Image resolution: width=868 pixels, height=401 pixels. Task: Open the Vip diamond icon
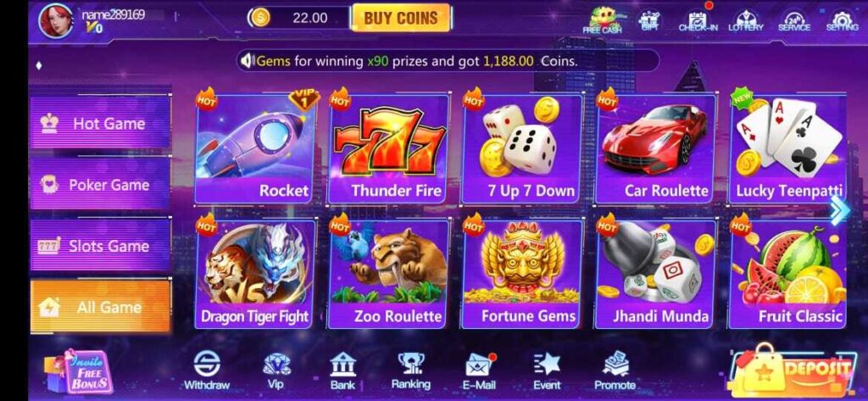pos(276,370)
